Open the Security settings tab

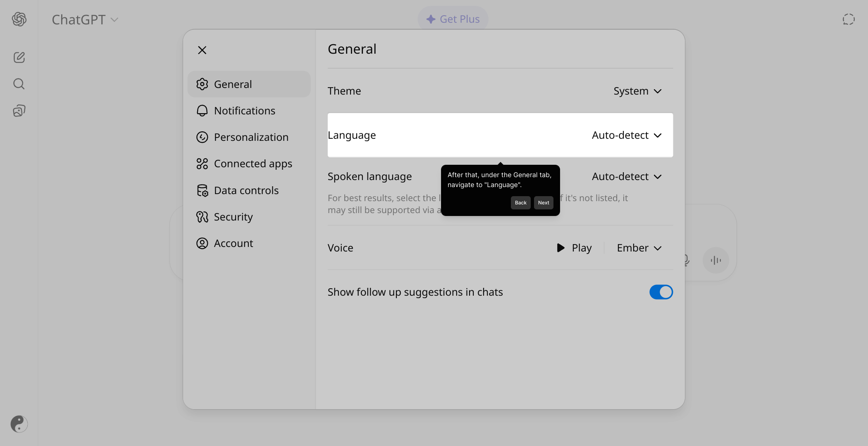tap(249, 217)
